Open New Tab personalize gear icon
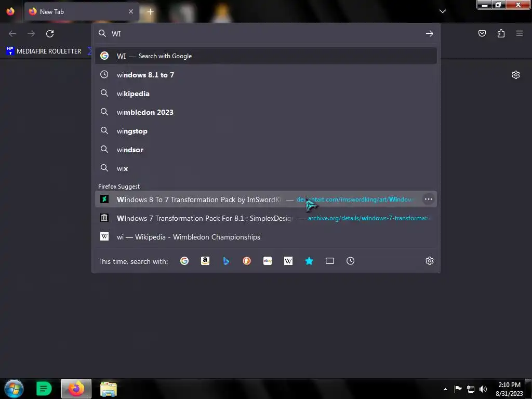532x399 pixels. point(516,75)
